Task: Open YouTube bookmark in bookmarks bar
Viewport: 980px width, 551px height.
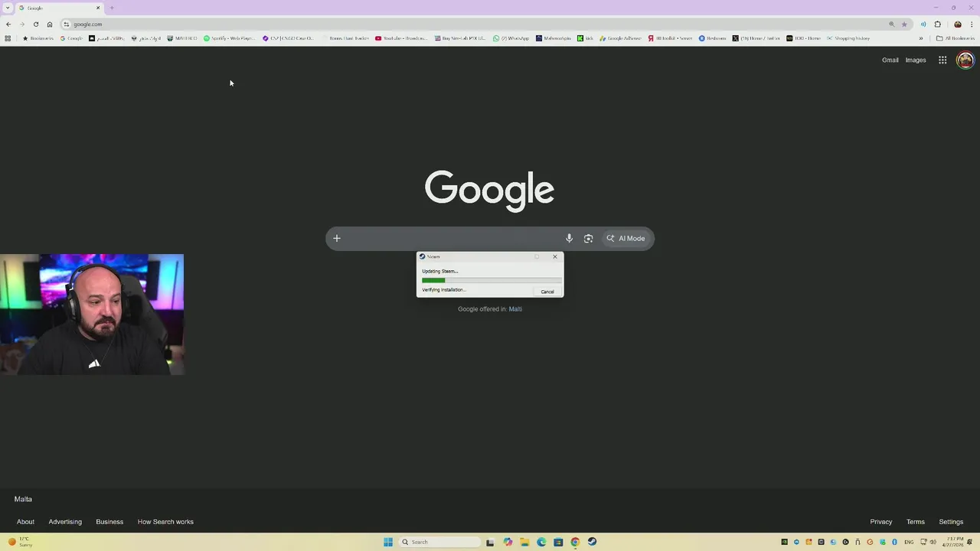Action: click(401, 38)
